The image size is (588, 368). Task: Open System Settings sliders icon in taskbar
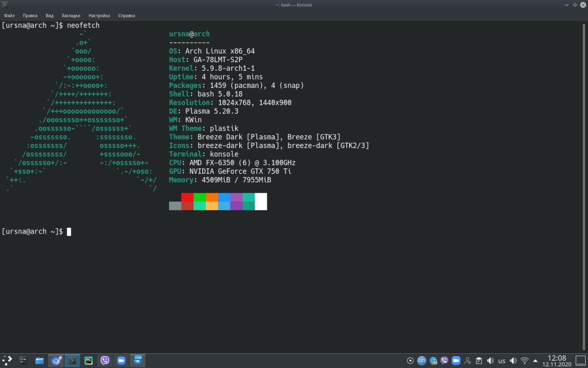(23, 361)
